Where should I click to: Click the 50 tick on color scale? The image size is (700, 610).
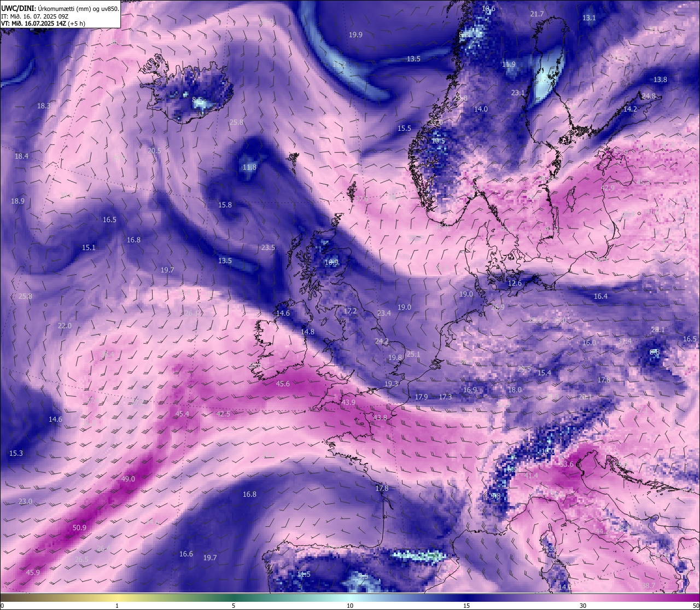(x=696, y=605)
